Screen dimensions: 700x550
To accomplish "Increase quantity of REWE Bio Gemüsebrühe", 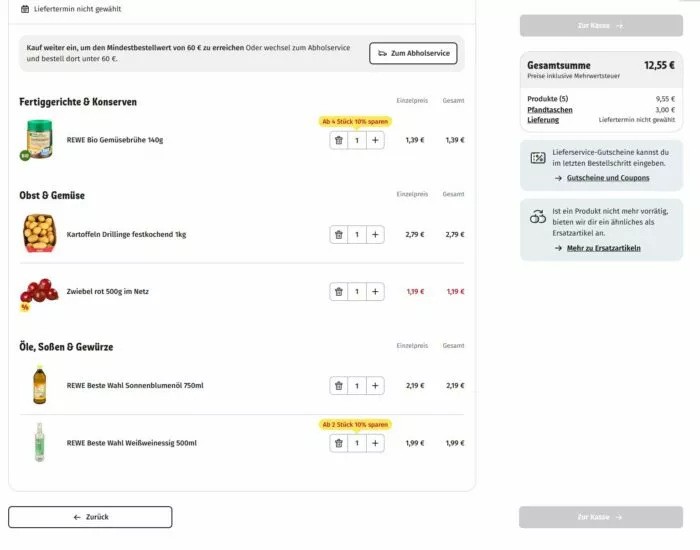I will (375, 141).
